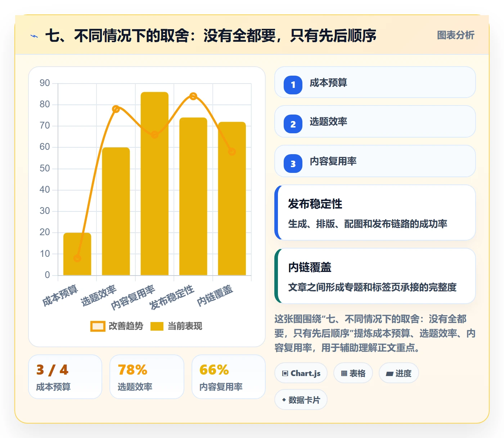Click the trend line point on 内容复用率 bar
504x438 pixels.
[154, 135]
